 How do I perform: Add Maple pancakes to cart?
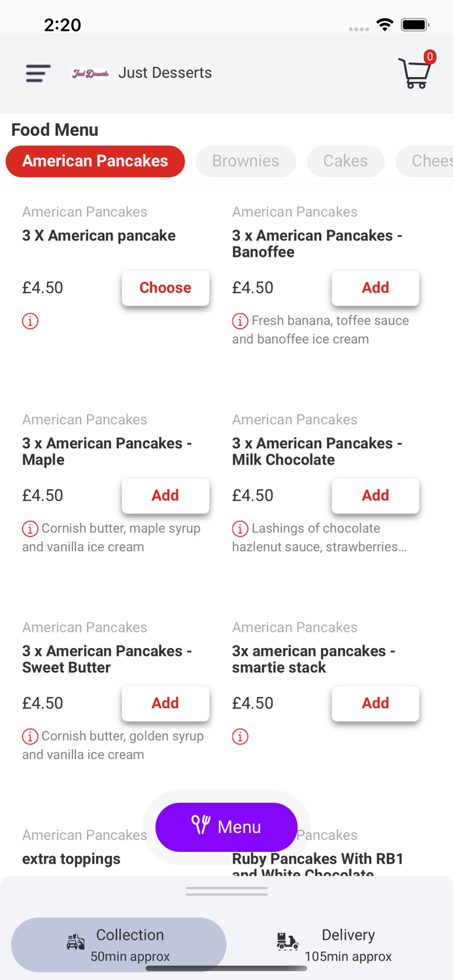(165, 496)
